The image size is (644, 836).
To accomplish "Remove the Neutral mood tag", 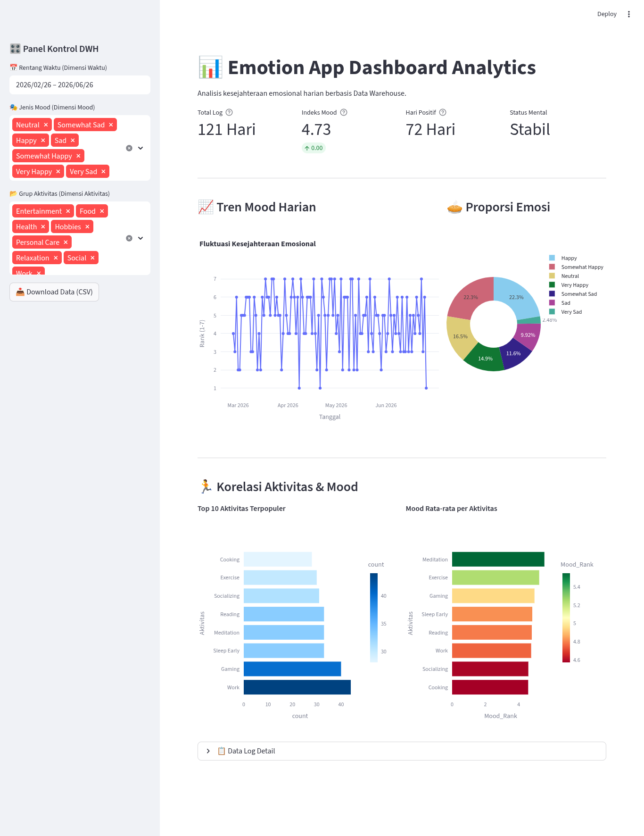I will point(46,125).
